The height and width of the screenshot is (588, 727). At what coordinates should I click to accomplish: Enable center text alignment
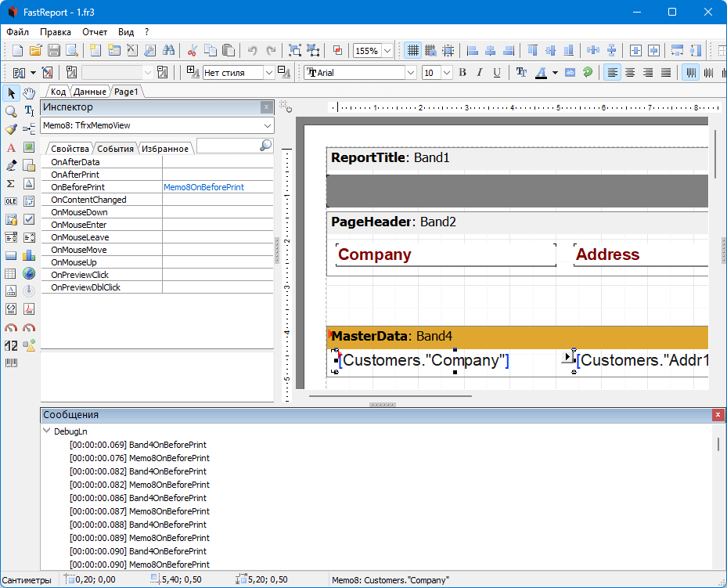click(630, 73)
